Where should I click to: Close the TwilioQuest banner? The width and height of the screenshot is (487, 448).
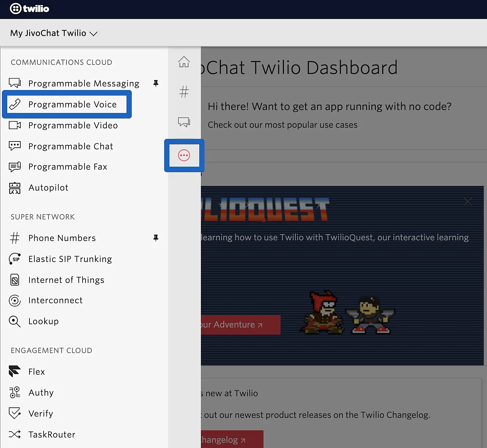coord(468,202)
